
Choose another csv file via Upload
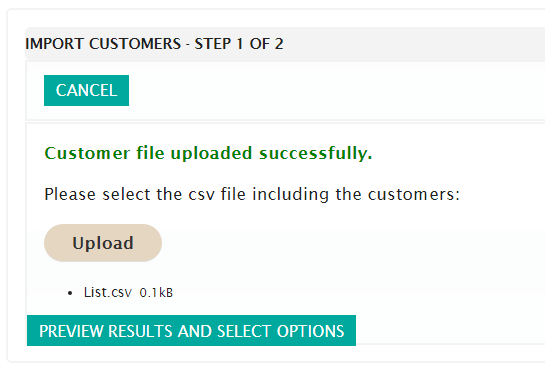(103, 243)
